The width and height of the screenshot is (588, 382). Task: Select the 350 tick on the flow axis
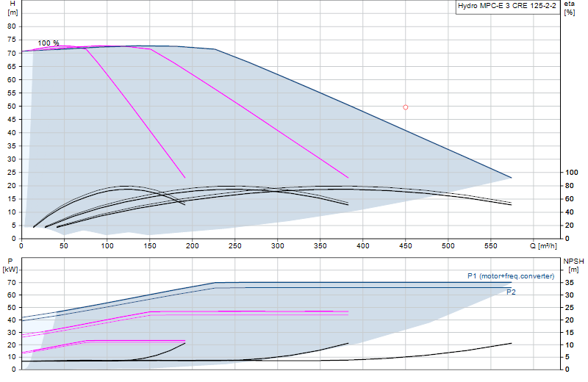pos(320,246)
